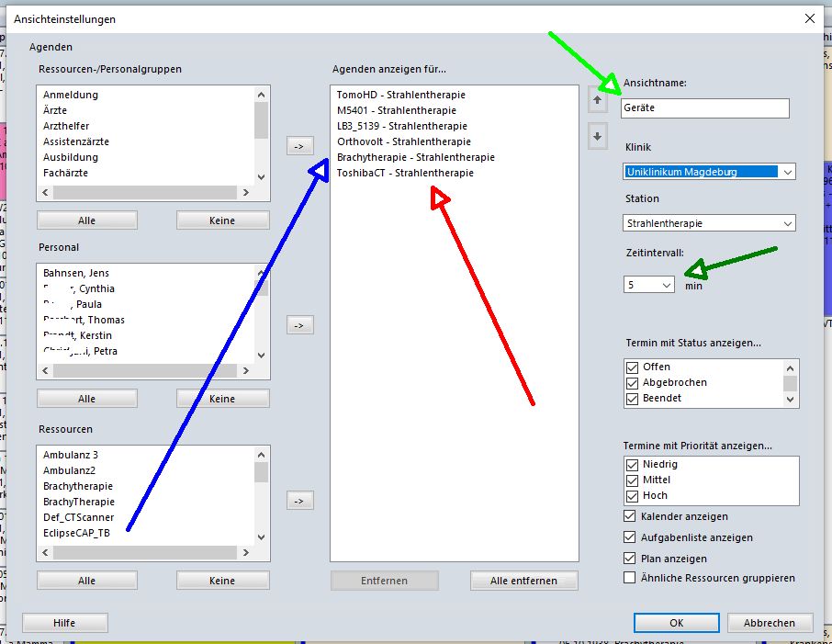
Task: Select Fachärzte in the resource groups list
Action: [x=65, y=173]
